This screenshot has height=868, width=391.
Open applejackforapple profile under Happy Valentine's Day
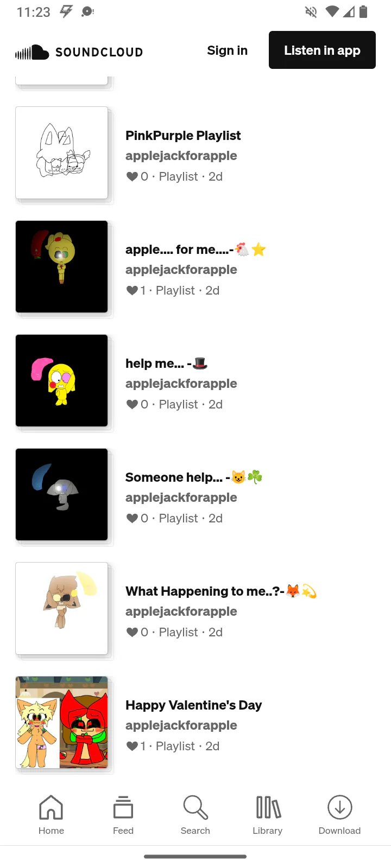click(181, 725)
